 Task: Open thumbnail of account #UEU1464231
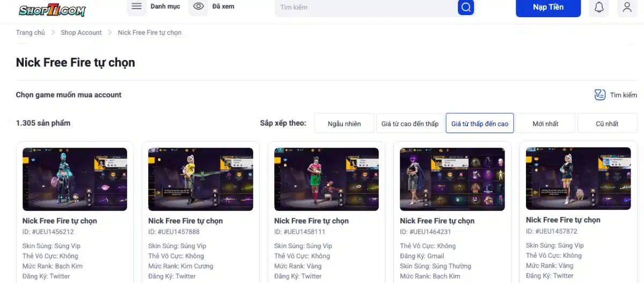pos(452,179)
